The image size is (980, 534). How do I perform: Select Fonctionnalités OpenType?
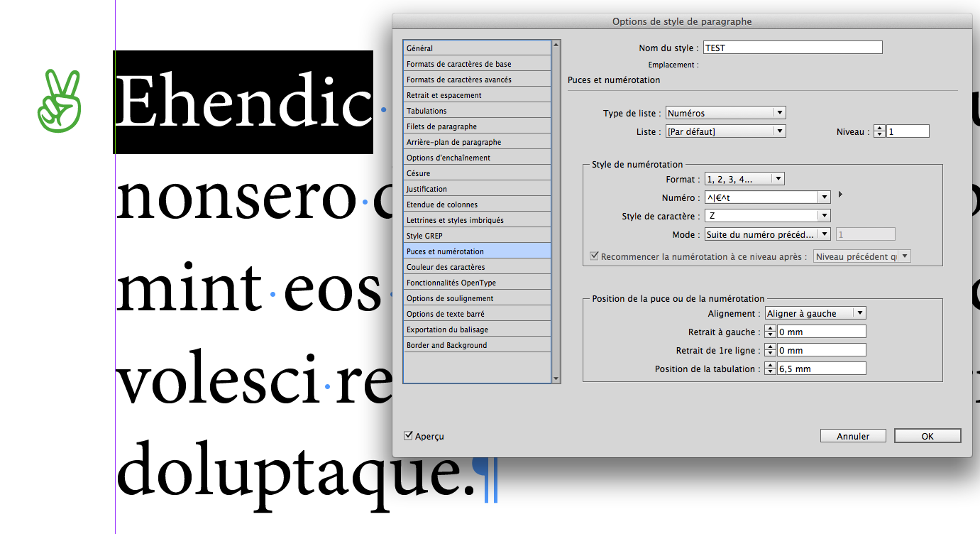pos(477,283)
